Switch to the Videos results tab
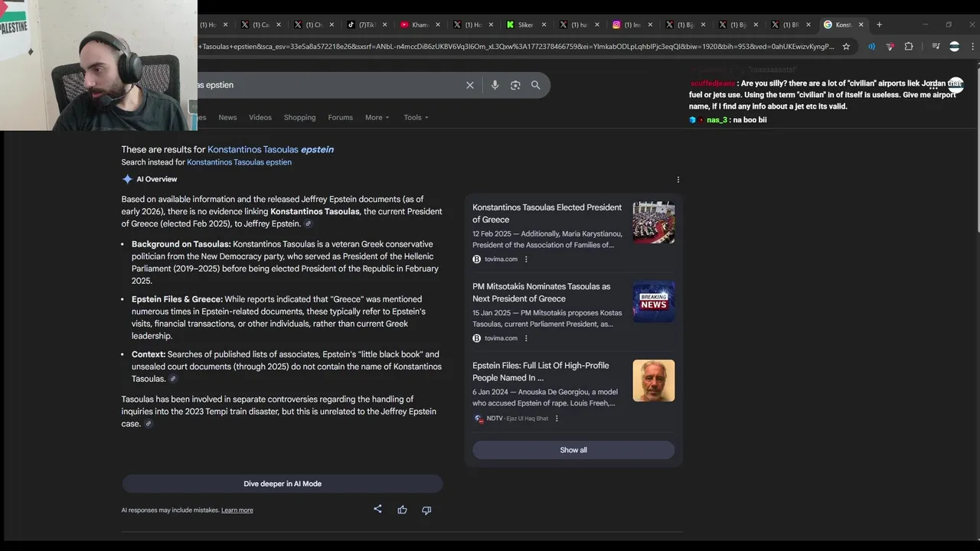980x551 pixels. pyautogui.click(x=260, y=117)
